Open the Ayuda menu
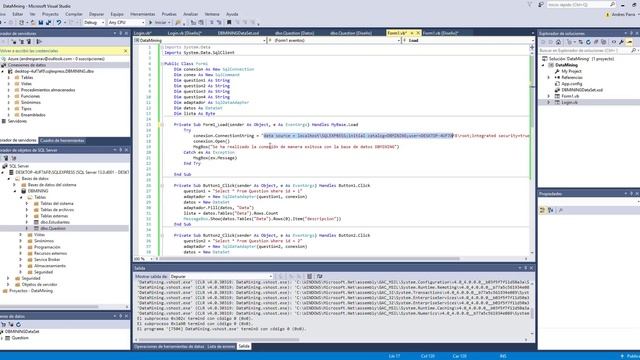 click(x=232, y=14)
